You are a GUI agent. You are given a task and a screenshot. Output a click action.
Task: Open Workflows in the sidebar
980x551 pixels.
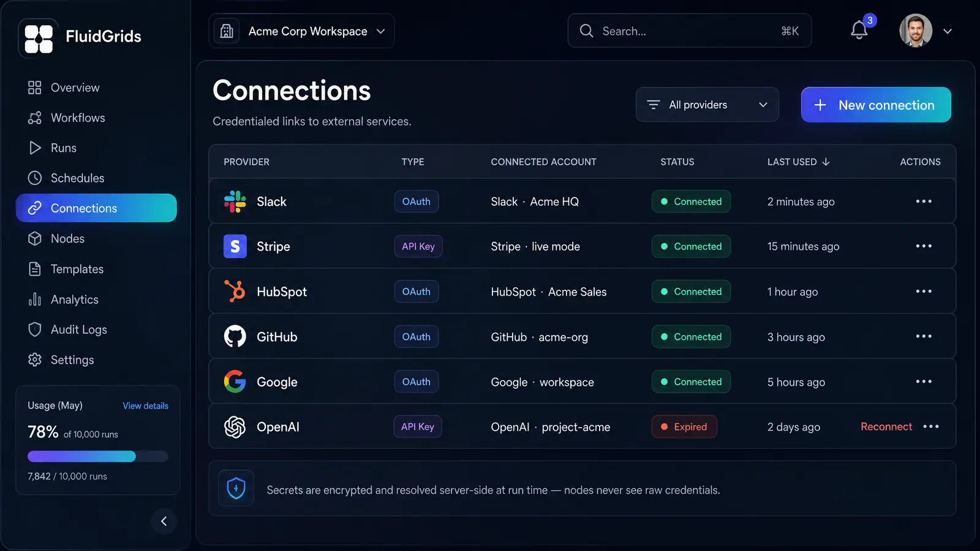pyautogui.click(x=96, y=118)
